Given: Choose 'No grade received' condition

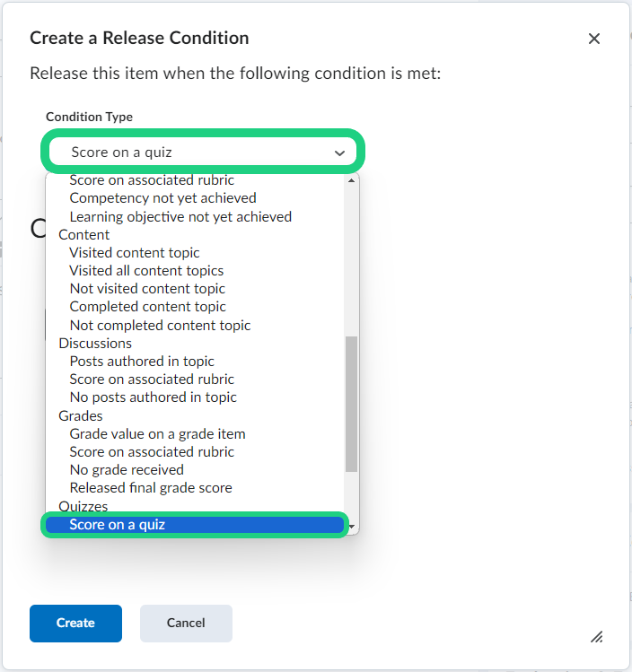Looking at the screenshot, I should (x=127, y=470).
